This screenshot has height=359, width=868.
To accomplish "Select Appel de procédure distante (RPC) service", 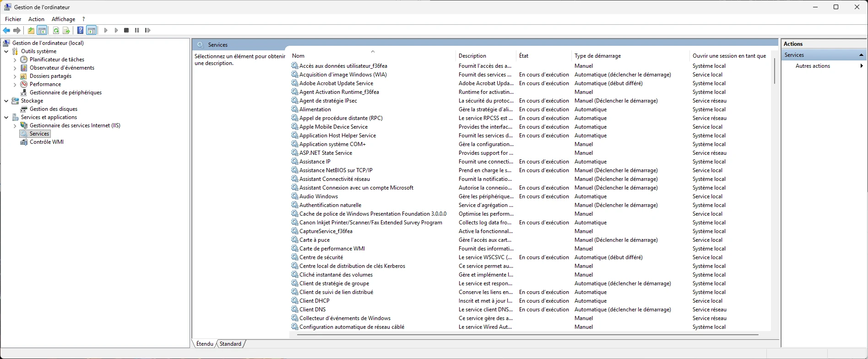I will (530, 118).
